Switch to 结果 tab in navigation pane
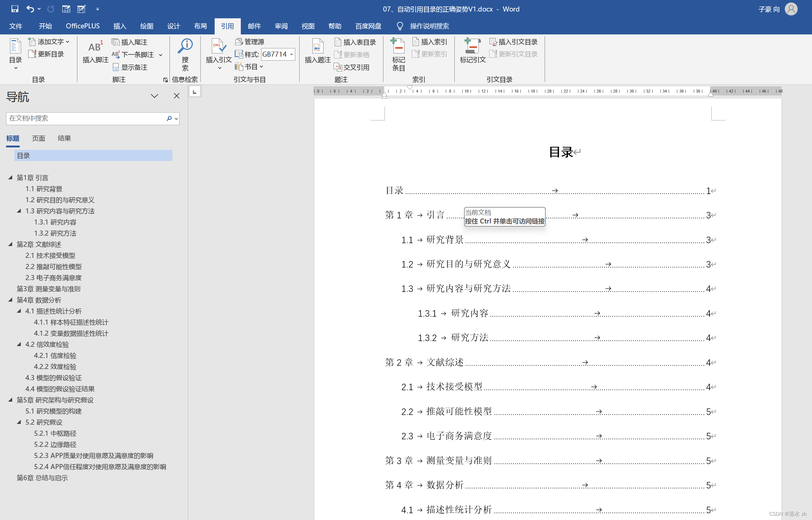The height and width of the screenshot is (520, 812). click(65, 138)
